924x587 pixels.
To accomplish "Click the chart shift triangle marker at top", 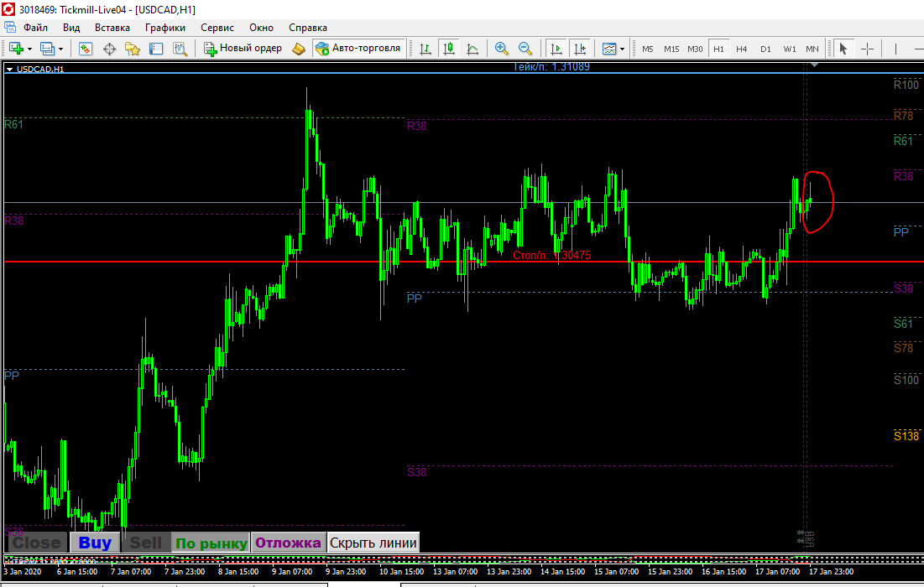I will (814, 65).
